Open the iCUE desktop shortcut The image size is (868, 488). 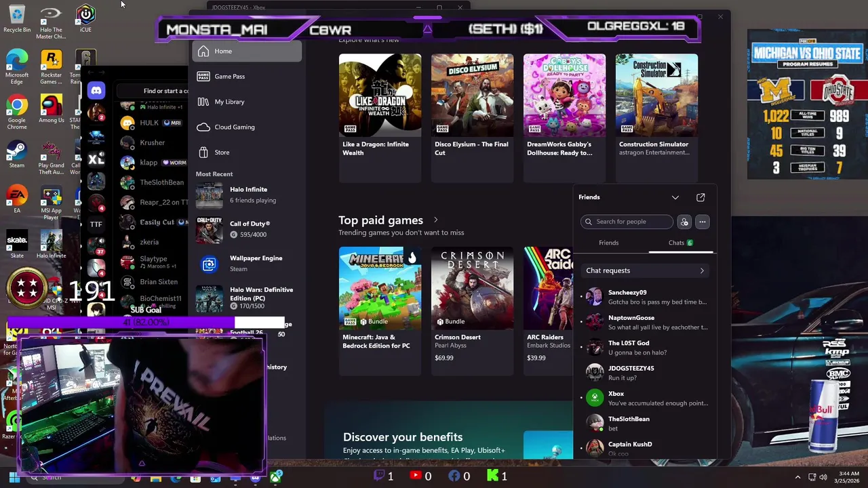(85, 19)
